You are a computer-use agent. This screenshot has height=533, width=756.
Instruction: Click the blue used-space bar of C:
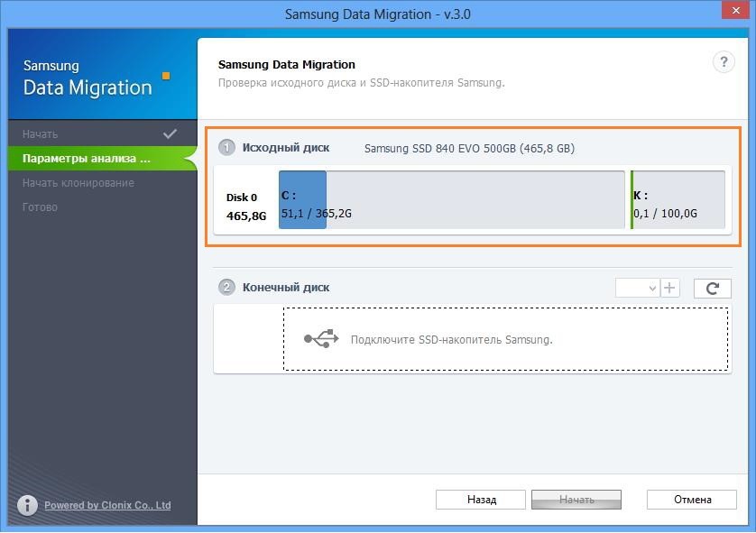click(302, 200)
